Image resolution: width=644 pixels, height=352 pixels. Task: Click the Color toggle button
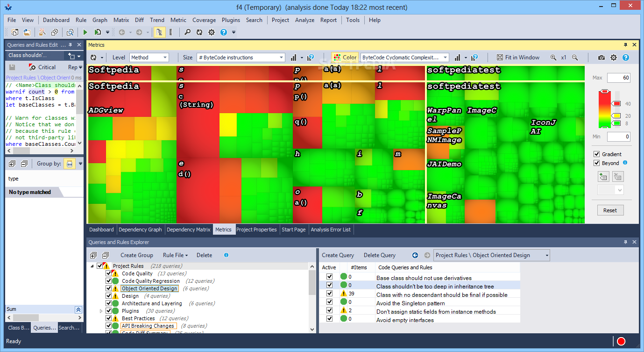(x=345, y=57)
